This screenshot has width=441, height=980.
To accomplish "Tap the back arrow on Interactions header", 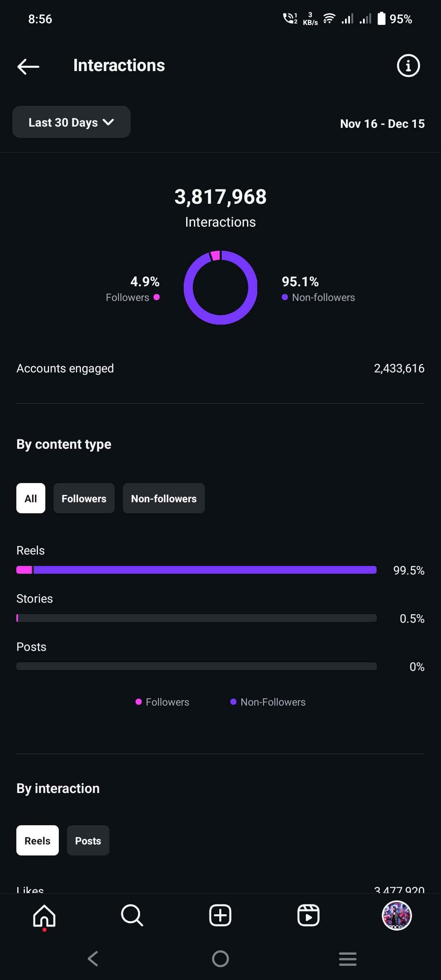I will coord(28,66).
